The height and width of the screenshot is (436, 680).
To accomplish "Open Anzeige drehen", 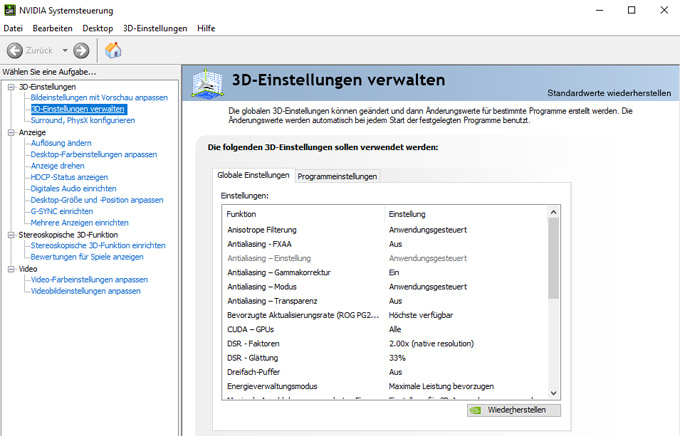I will pyautogui.click(x=57, y=166).
